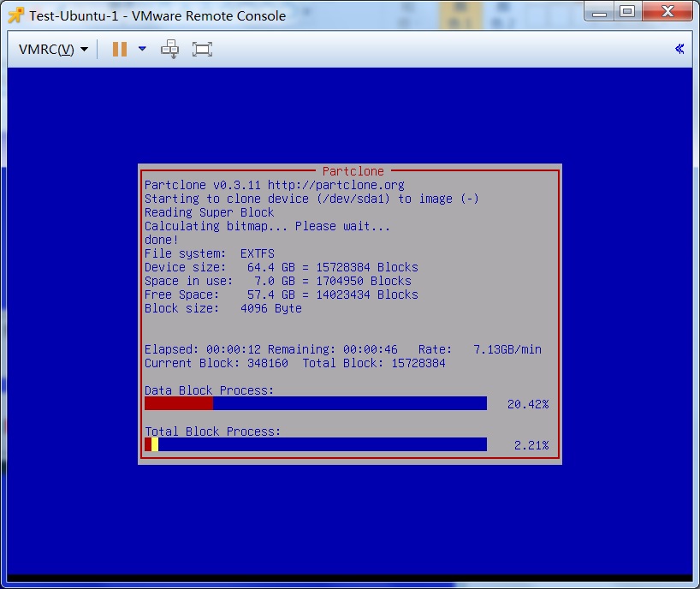700x589 pixels.
Task: Pause the virtual machine with the orange button
Action: click(x=119, y=50)
